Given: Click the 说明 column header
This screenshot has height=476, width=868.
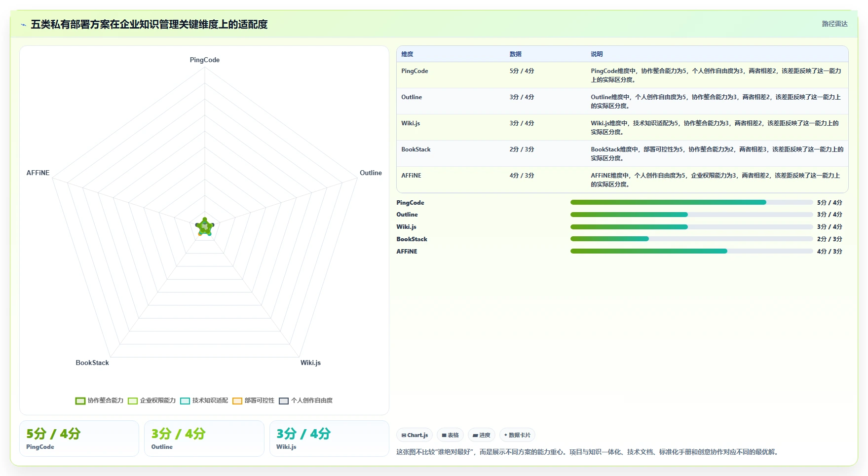Looking at the screenshot, I should (x=597, y=54).
